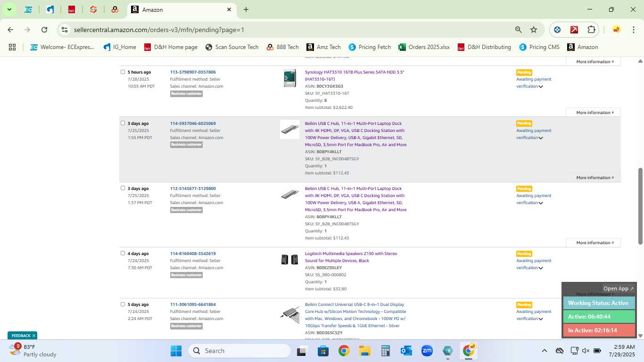
Task: Bookmark this page with the star icon
Action: click(534, 30)
